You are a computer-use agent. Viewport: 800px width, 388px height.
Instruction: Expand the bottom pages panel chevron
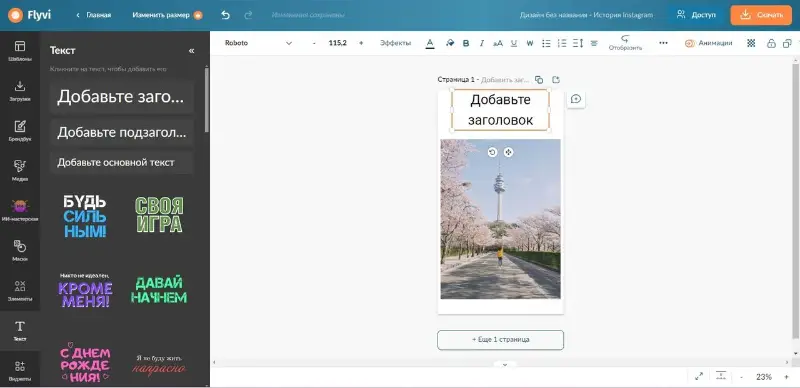pos(505,365)
